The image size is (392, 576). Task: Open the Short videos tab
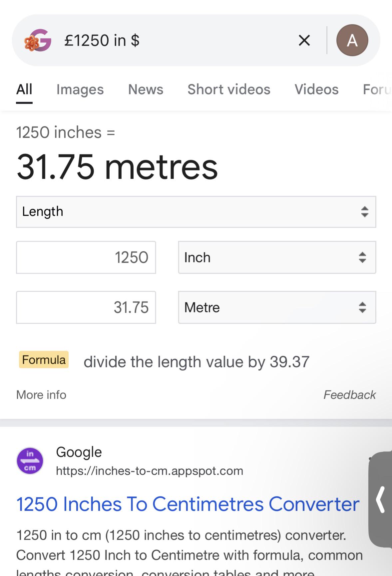click(x=229, y=89)
